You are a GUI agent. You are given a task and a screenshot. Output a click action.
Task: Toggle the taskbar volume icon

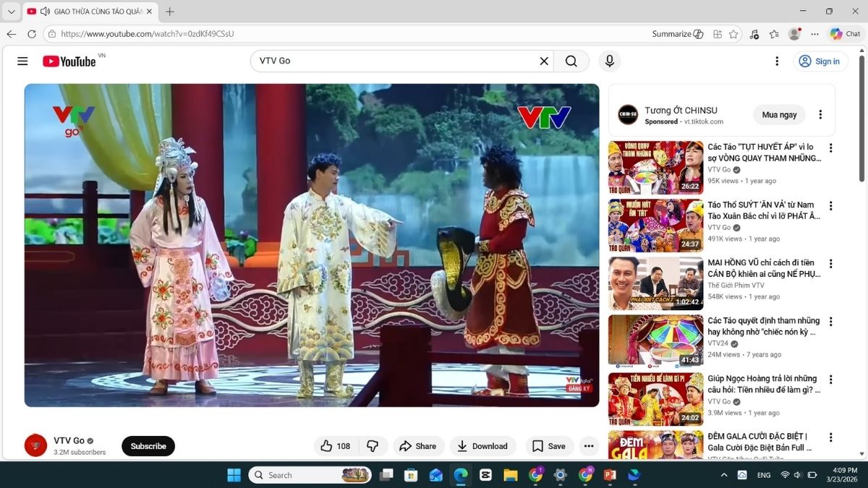point(796,475)
